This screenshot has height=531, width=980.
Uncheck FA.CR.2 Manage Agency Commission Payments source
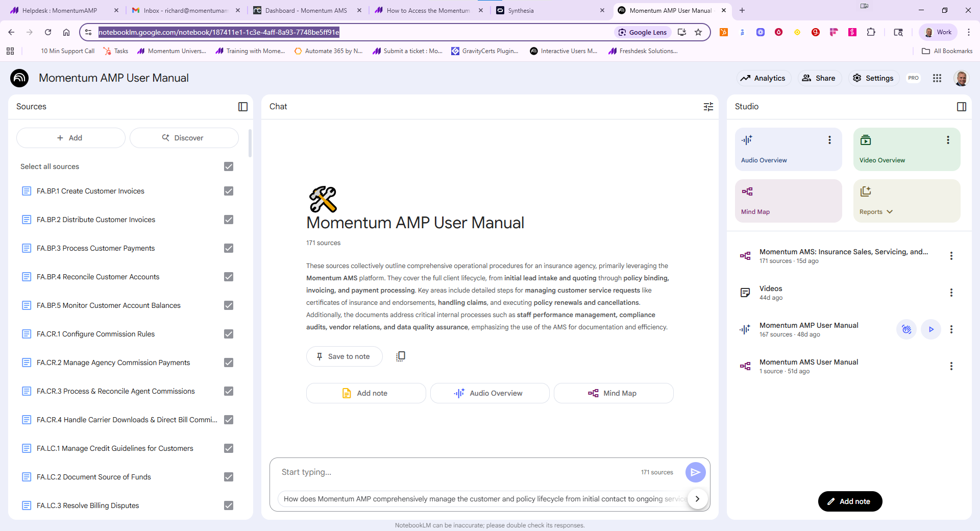pyautogui.click(x=229, y=363)
